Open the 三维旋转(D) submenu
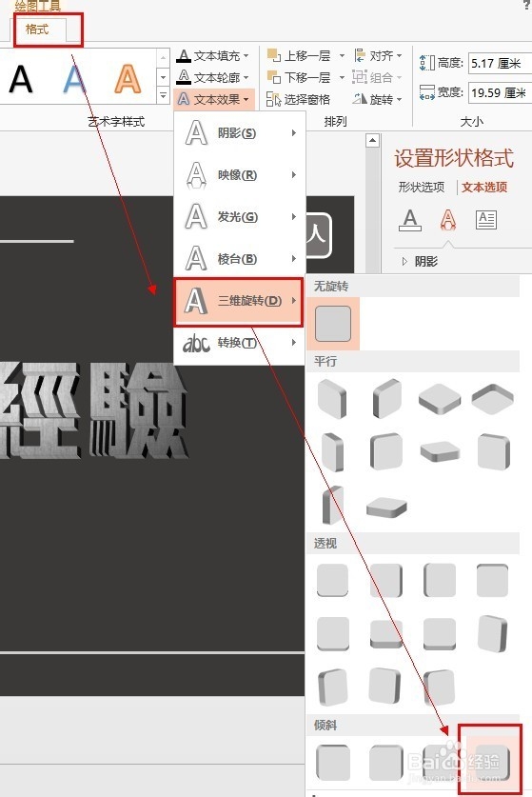Viewport: 532px width, 797px height. 239,301
